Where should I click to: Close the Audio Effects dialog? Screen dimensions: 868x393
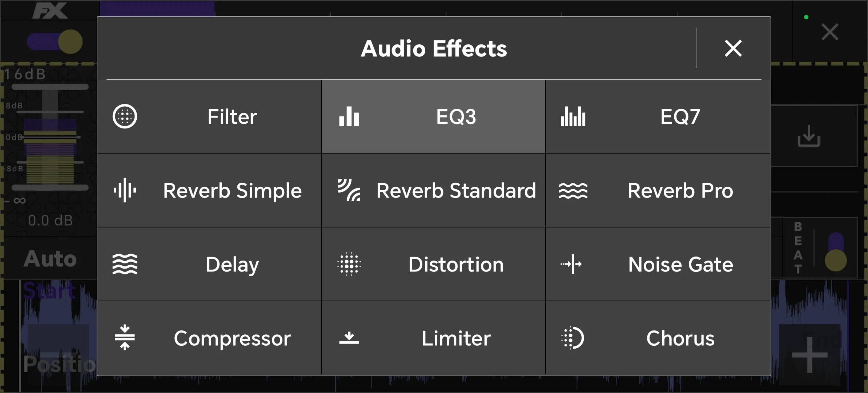point(733,48)
